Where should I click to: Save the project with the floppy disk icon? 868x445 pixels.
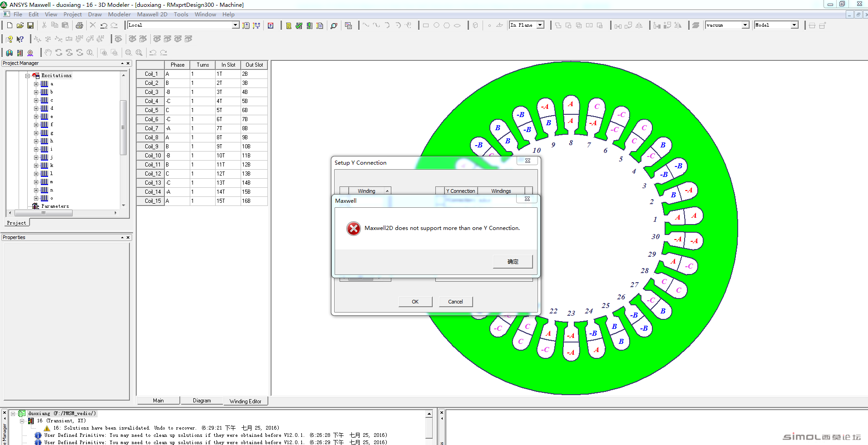[x=30, y=25]
